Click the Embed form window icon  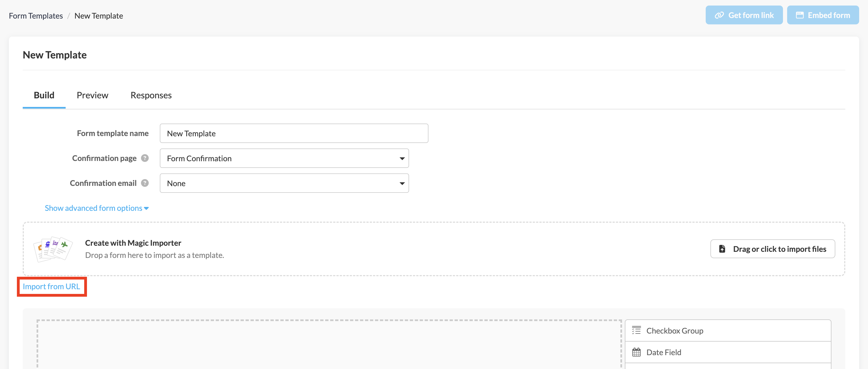[x=800, y=15]
